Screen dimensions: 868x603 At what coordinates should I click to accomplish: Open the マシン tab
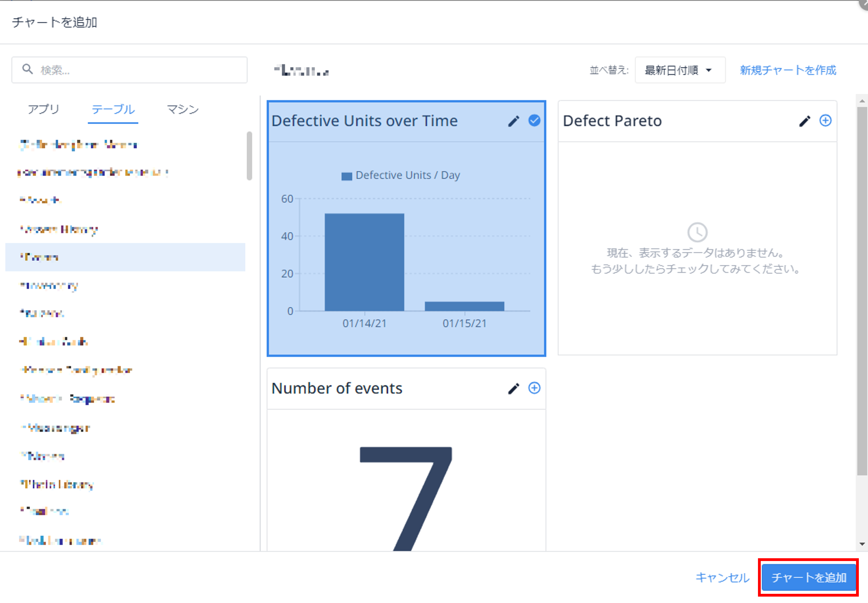tap(183, 110)
